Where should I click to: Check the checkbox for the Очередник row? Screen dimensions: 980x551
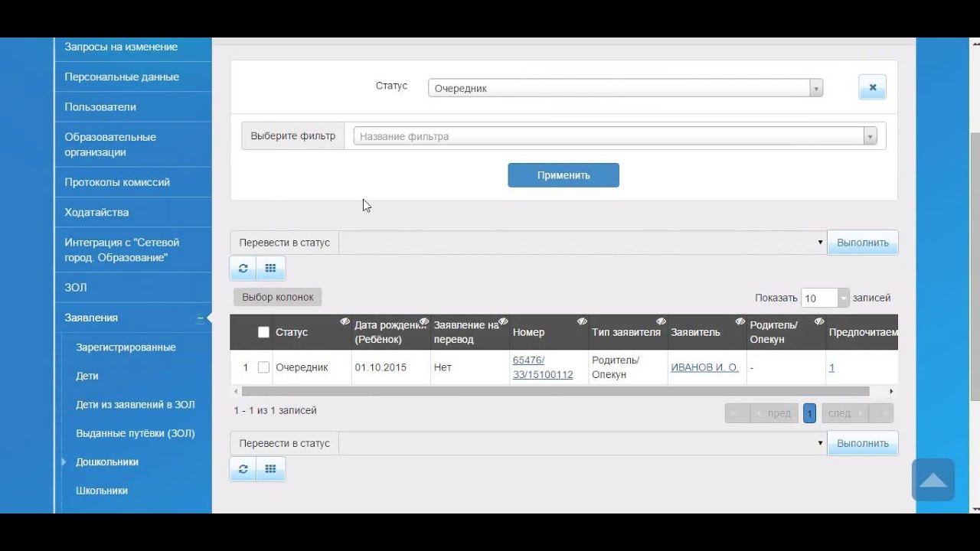(x=263, y=367)
